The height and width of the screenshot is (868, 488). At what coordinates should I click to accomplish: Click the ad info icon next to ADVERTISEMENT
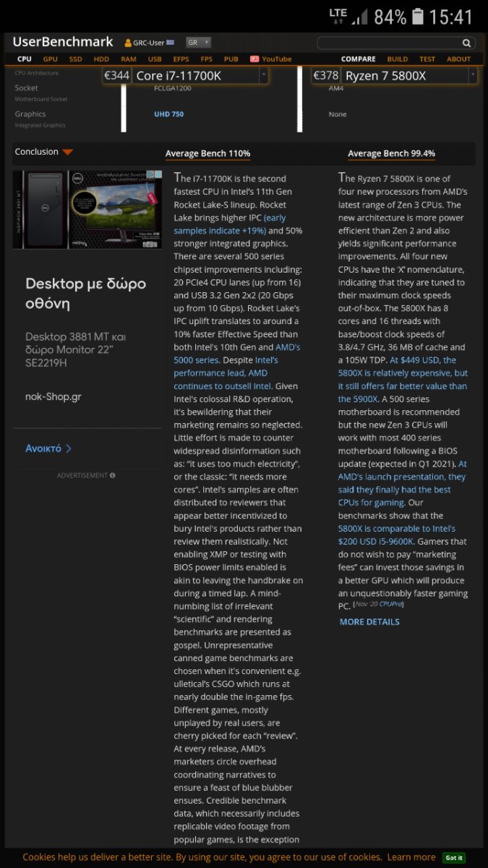coord(113,475)
